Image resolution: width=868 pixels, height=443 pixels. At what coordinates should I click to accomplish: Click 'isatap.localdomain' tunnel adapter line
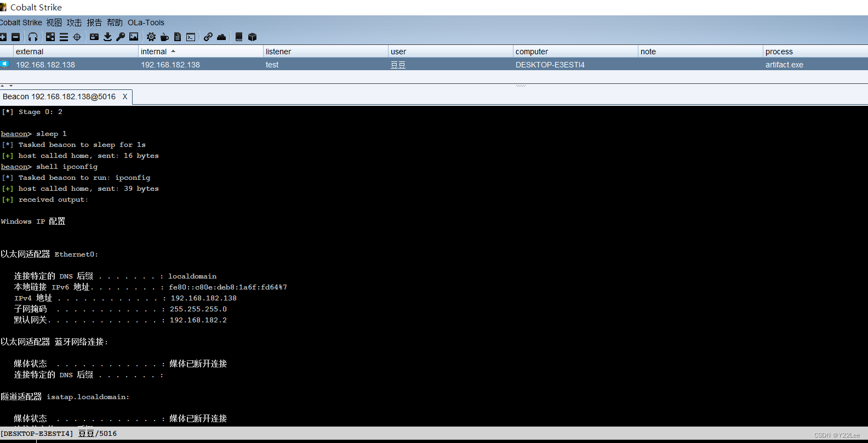[65, 396]
